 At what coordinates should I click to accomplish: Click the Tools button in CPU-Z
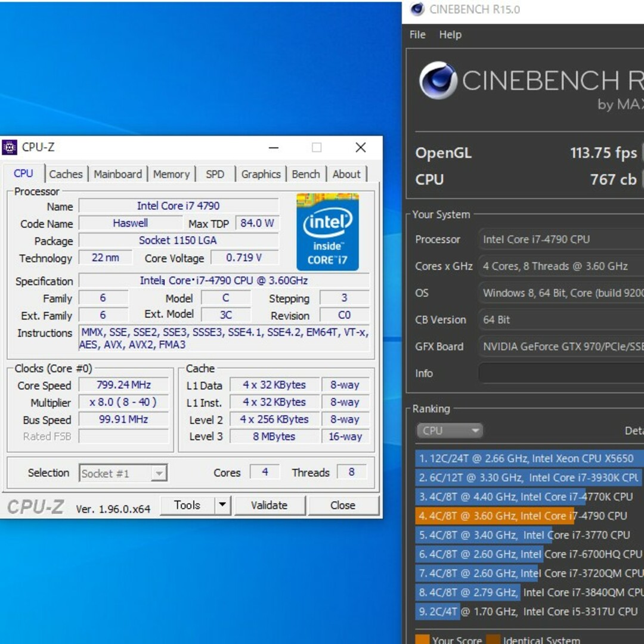pos(187,505)
